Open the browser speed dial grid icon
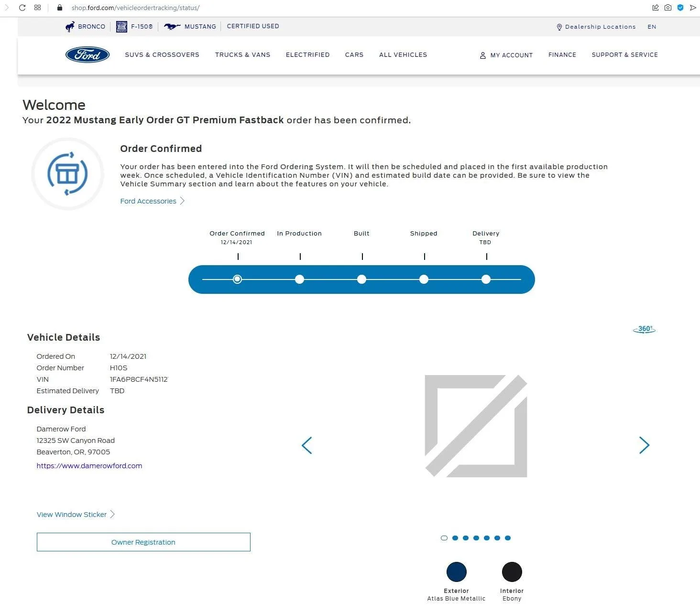 (x=38, y=8)
